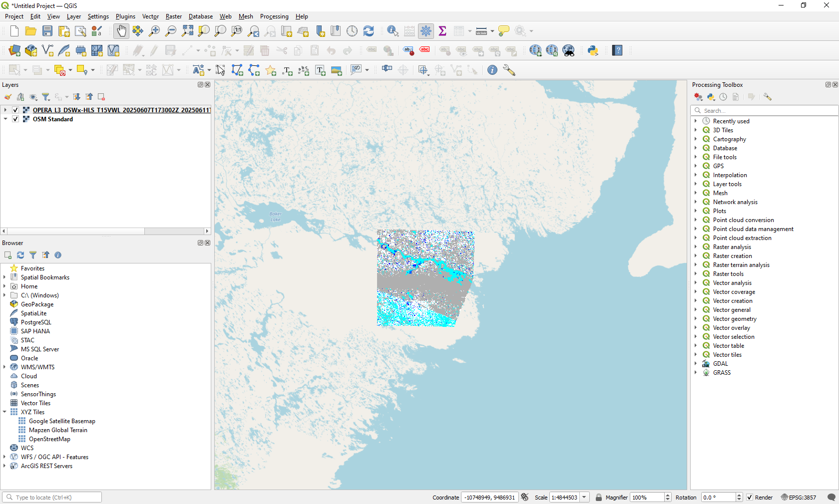Click the Zoom In magnifier tool
The image size is (839, 504).
[x=154, y=31]
